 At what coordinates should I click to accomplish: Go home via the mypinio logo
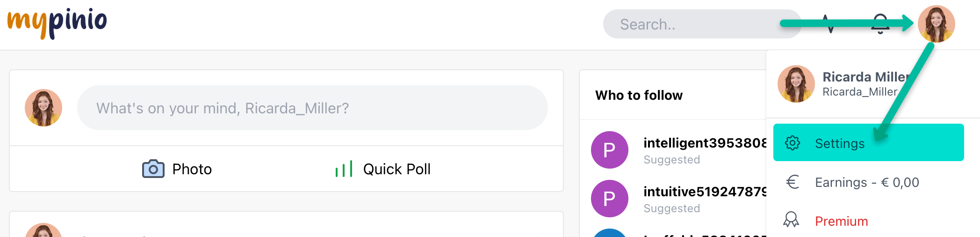[x=57, y=22]
